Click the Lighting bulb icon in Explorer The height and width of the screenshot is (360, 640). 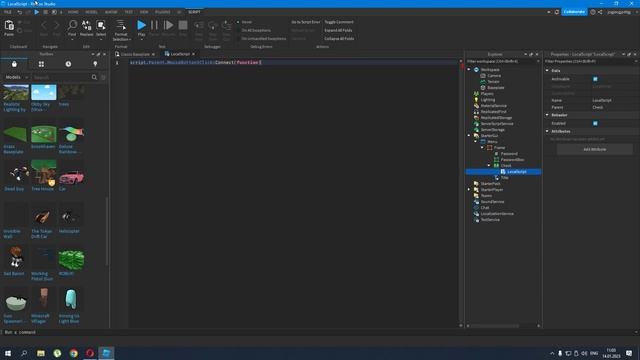click(476, 100)
